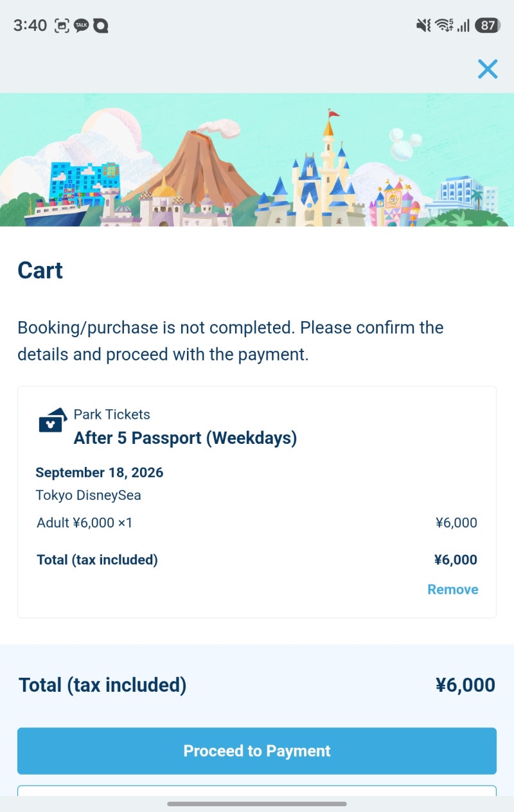Tap the September 18, 2026 date text
The image size is (514, 812).
pos(100,473)
